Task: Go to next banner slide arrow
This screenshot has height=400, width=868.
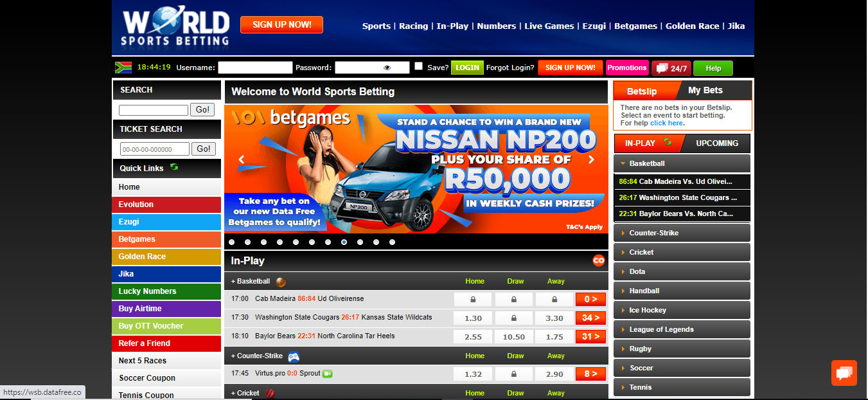Action: (x=591, y=159)
